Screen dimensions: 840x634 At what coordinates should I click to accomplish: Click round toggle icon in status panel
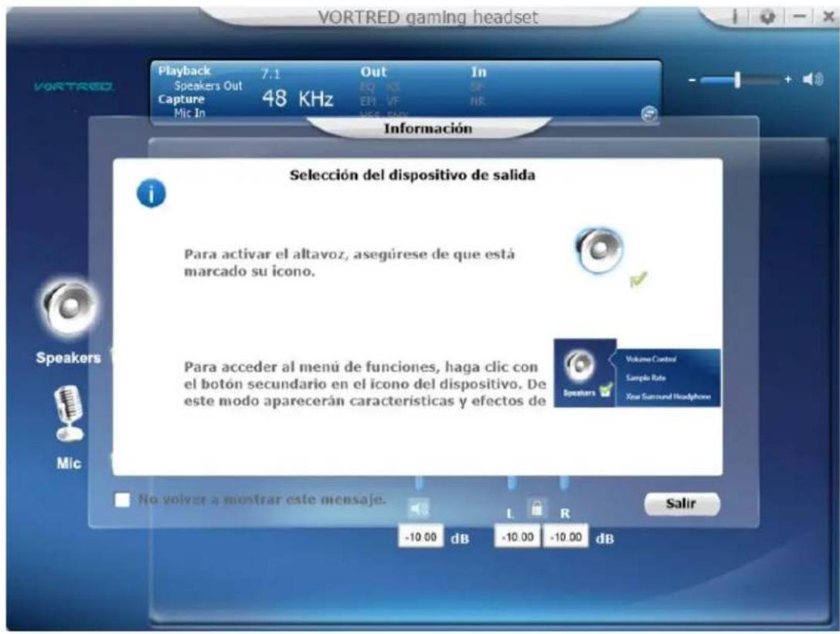point(649,114)
